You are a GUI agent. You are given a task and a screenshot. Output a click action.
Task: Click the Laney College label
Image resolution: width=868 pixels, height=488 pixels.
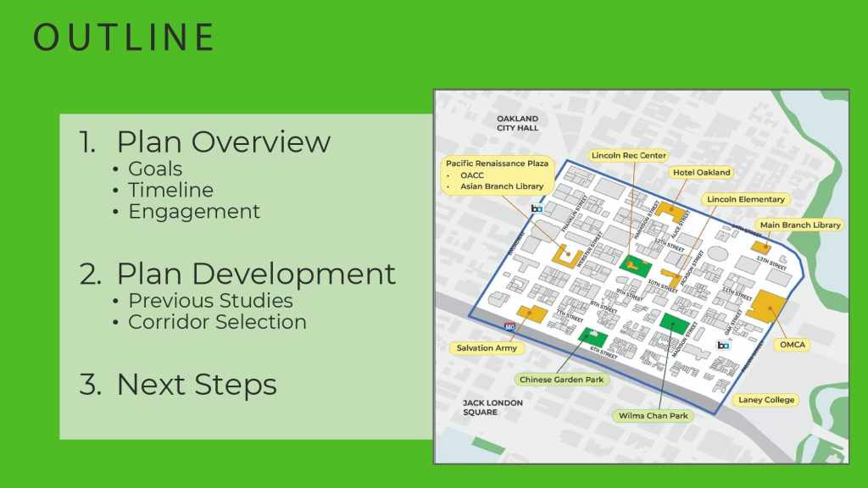click(766, 400)
